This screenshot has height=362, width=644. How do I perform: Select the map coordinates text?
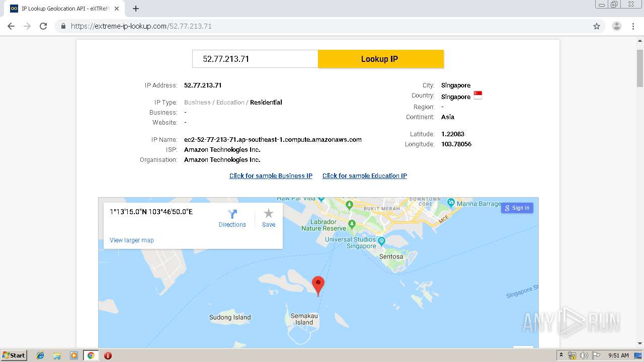151,212
